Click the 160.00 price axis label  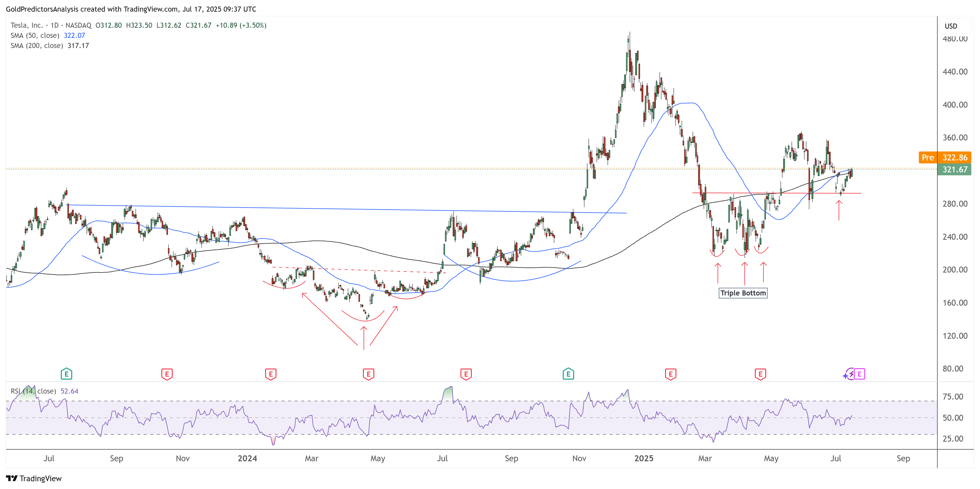[x=955, y=303]
